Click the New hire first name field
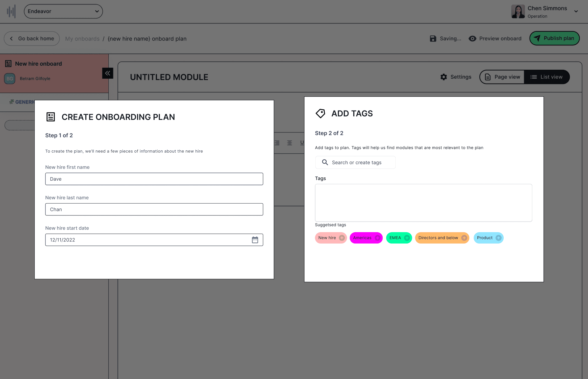Viewport: 588px width, 379px height. point(154,179)
